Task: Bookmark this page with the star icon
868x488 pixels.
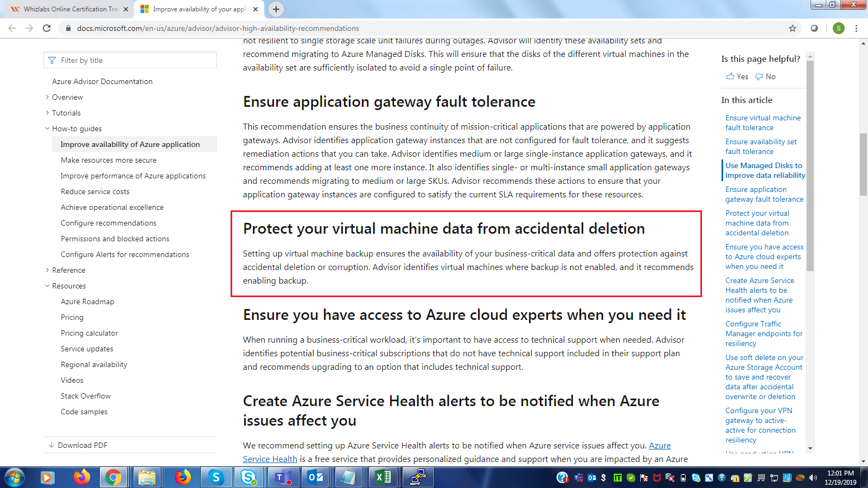Action: [793, 28]
